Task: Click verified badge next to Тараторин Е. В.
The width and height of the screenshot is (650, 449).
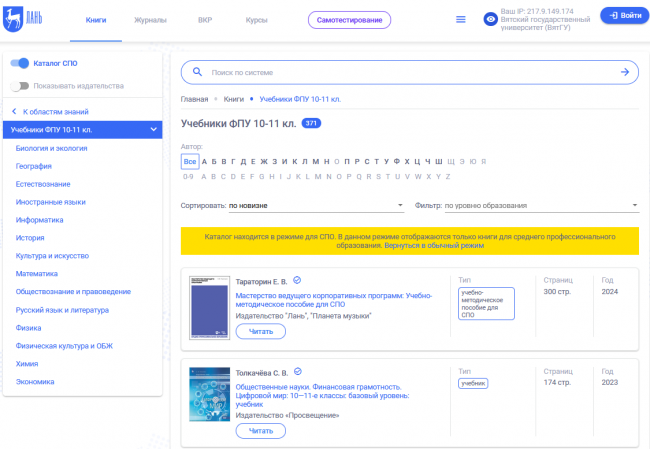Action: tap(297, 281)
